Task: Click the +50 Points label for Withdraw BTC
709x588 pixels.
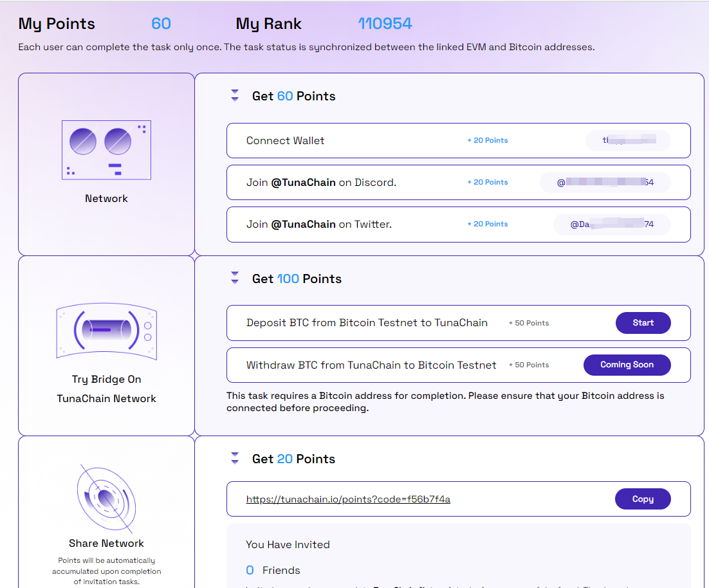Action: pyautogui.click(x=529, y=365)
